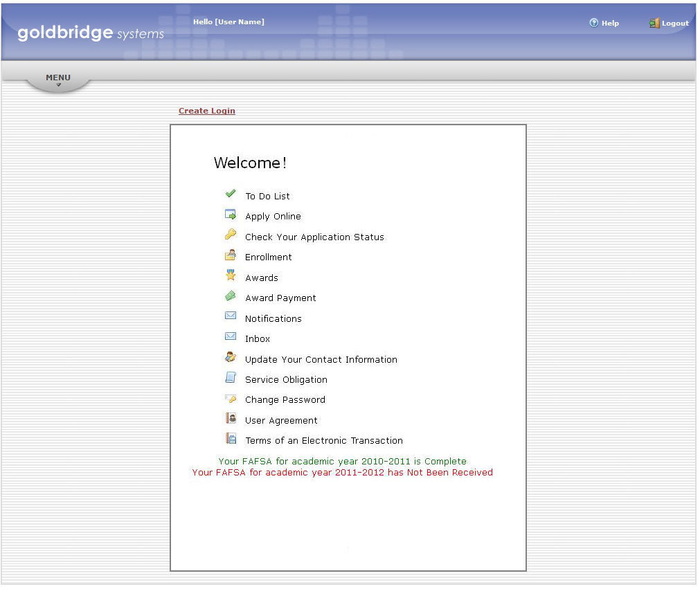Click the Logout door icon
Screen dimensions: 700x589
(x=654, y=24)
